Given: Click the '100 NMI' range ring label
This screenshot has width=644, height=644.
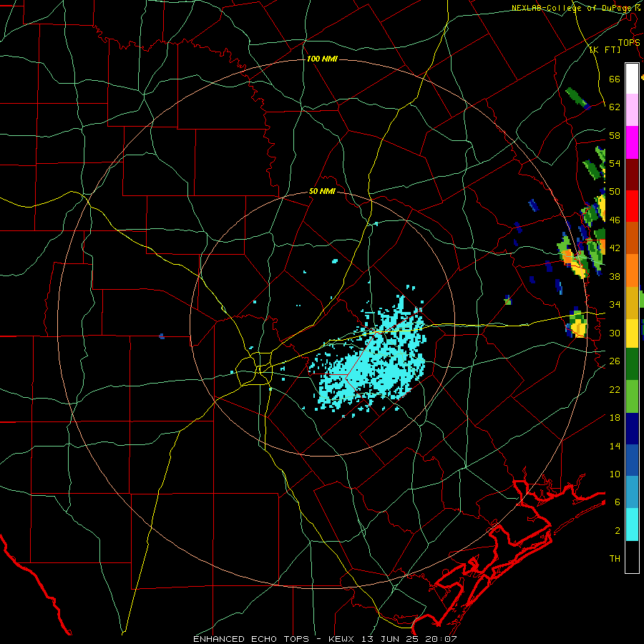Looking at the screenshot, I should tap(321, 59).
